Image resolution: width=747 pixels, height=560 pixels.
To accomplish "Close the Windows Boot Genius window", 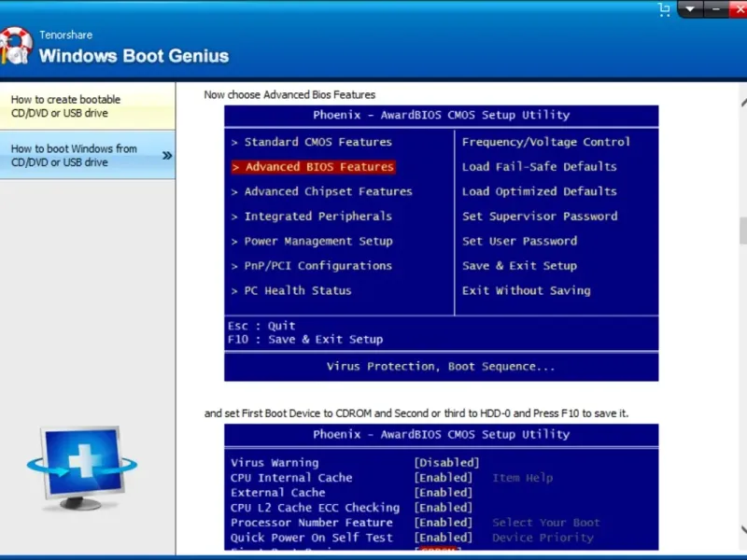I will [739, 9].
